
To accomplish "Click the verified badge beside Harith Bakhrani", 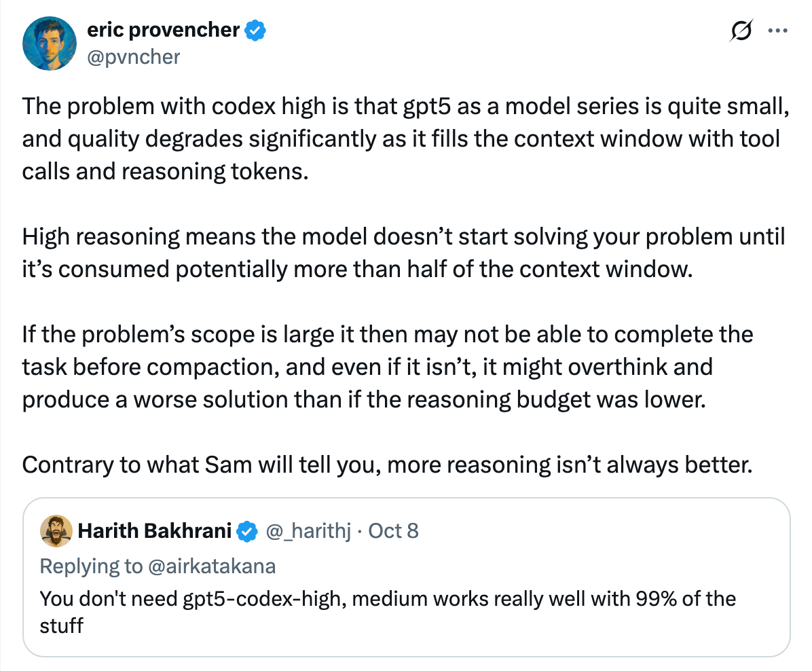I will pyautogui.click(x=248, y=531).
